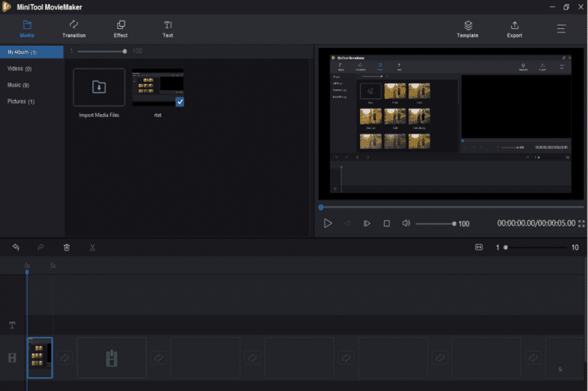Split the clip with scissors tool
Viewport: 588px width, 391px height.
pos(92,247)
